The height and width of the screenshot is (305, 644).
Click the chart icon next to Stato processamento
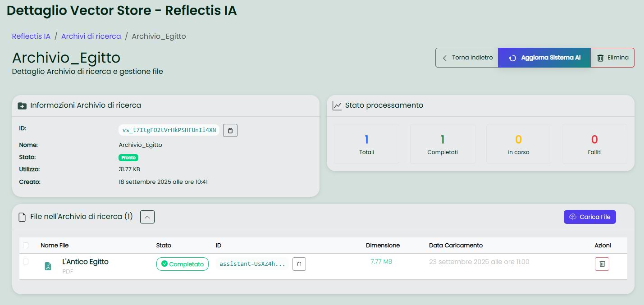pyautogui.click(x=337, y=106)
